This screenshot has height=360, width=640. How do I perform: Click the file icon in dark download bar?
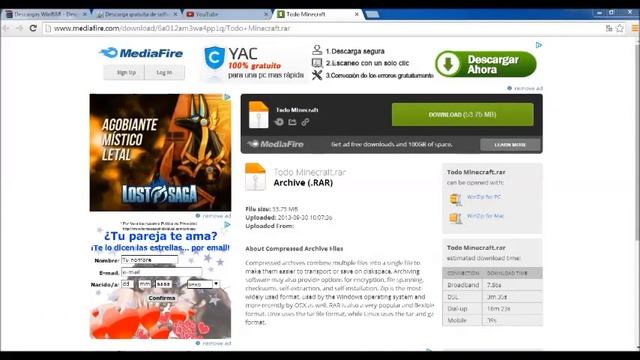258,115
